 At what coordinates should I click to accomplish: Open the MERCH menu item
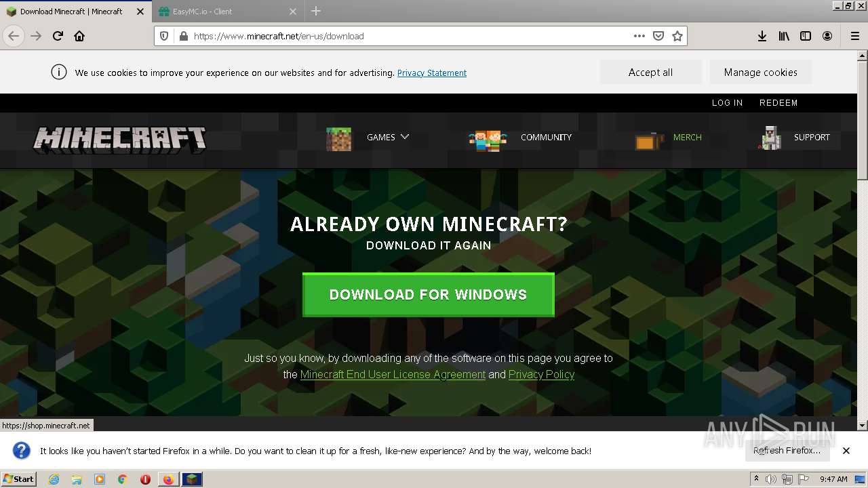pos(687,137)
